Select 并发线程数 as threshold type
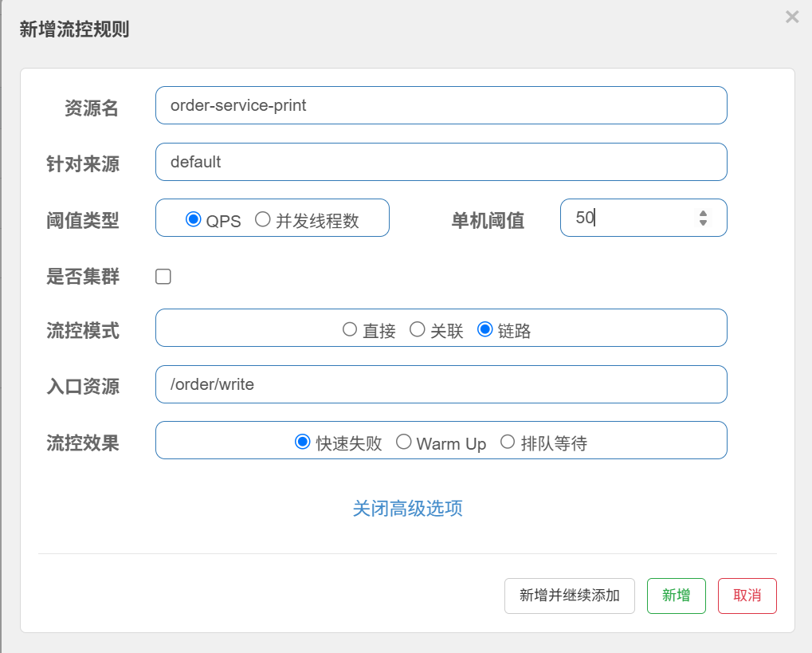The height and width of the screenshot is (653, 812). [x=262, y=219]
